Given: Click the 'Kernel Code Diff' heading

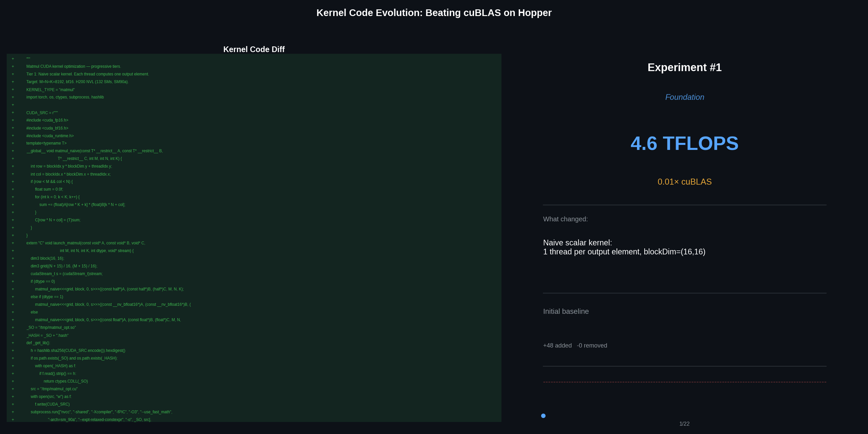Looking at the screenshot, I should tap(254, 49).
